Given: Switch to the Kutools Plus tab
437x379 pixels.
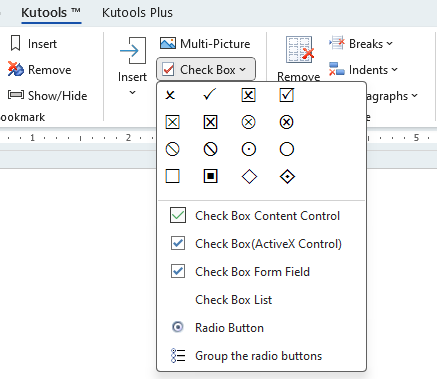Looking at the screenshot, I should click(x=137, y=13).
